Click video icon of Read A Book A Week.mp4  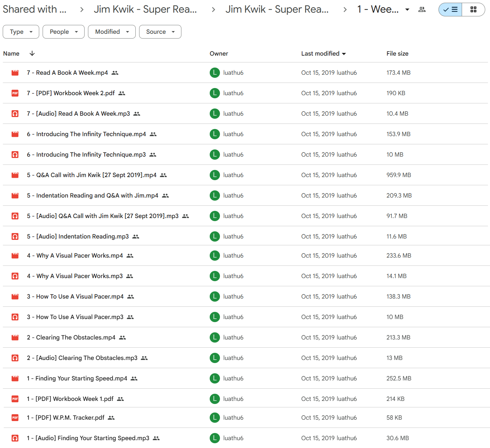15,73
